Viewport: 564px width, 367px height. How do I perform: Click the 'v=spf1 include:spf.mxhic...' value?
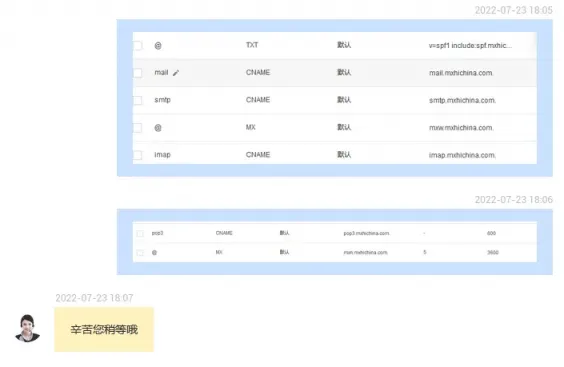tap(470, 45)
